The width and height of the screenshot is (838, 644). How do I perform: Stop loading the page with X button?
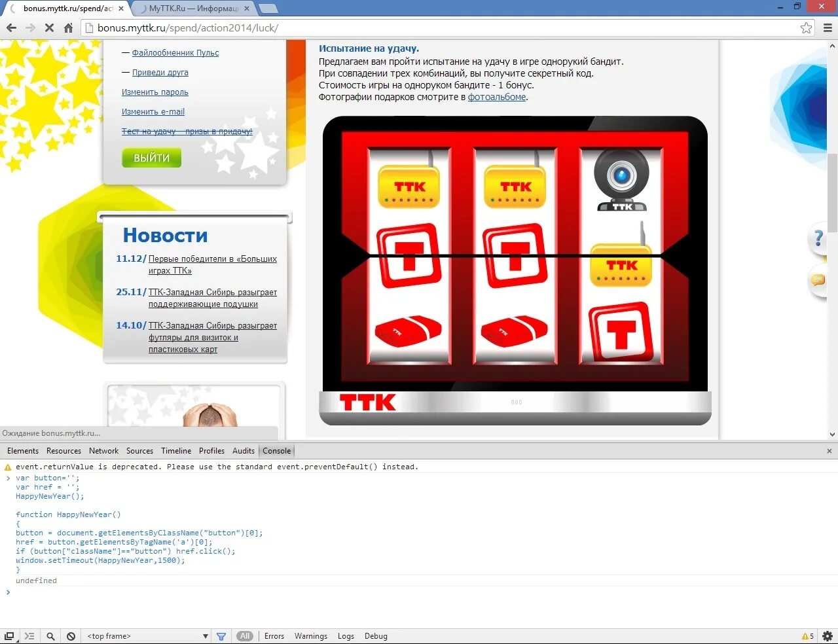click(x=49, y=27)
